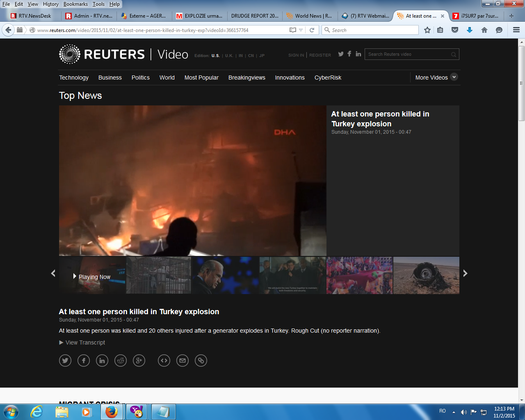Open World section link
The width and height of the screenshot is (525, 420).
point(167,78)
